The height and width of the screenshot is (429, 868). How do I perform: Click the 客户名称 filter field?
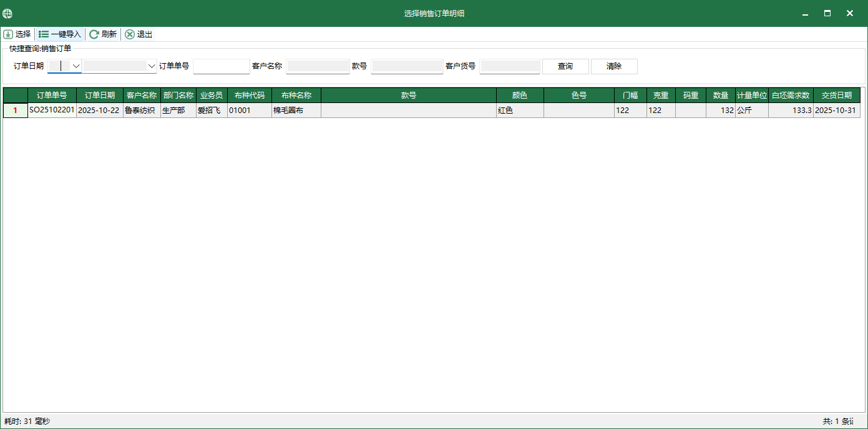[317, 66]
